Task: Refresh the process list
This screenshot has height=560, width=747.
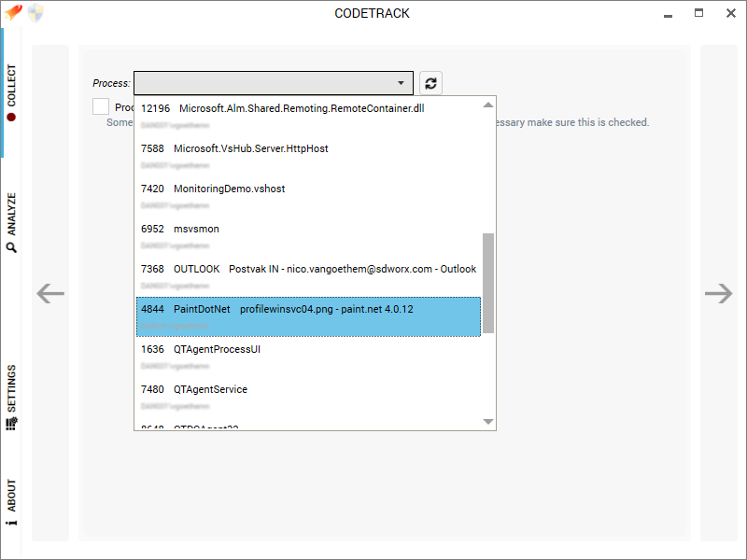Action: (430, 83)
